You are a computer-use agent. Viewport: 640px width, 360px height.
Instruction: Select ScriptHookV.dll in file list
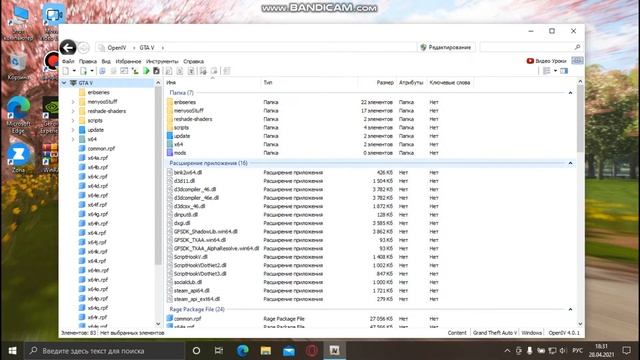[x=191, y=257]
